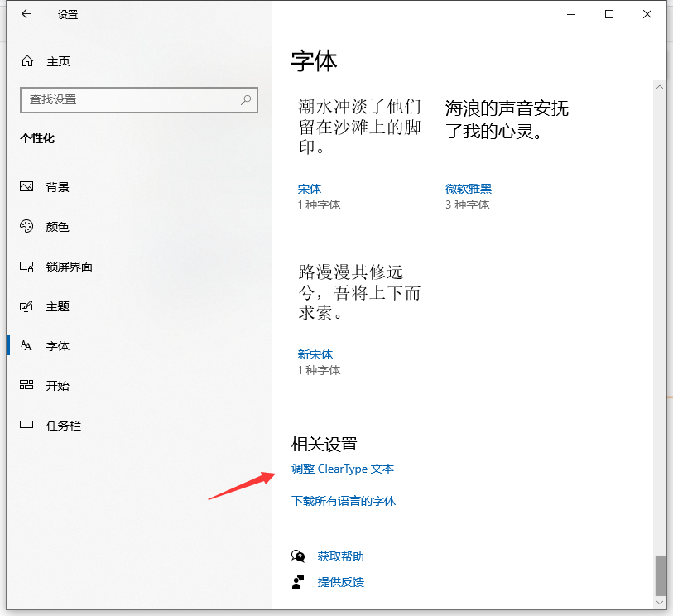
Task: Select the 颜色 color palette icon
Action: 26,227
